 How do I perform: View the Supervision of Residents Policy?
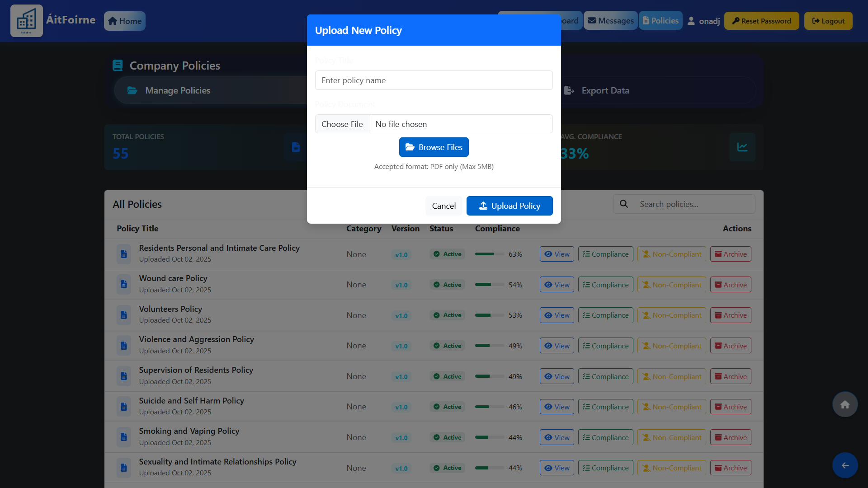pyautogui.click(x=557, y=376)
